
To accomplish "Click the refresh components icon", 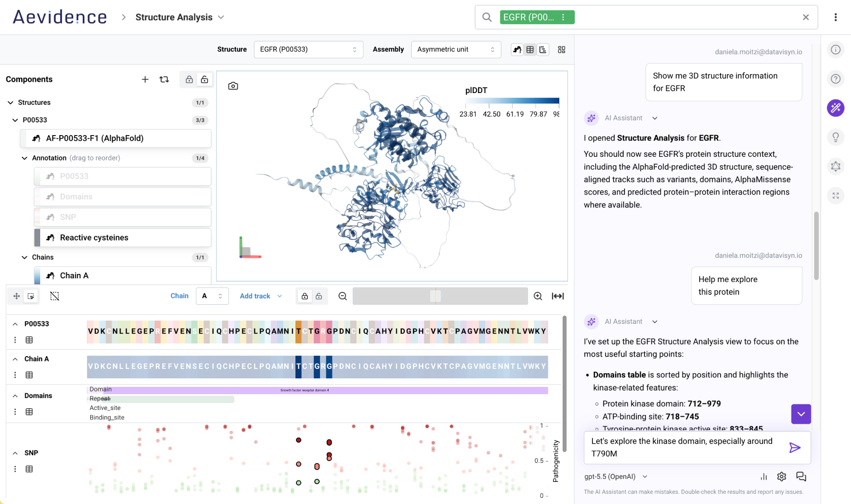I will click(164, 79).
